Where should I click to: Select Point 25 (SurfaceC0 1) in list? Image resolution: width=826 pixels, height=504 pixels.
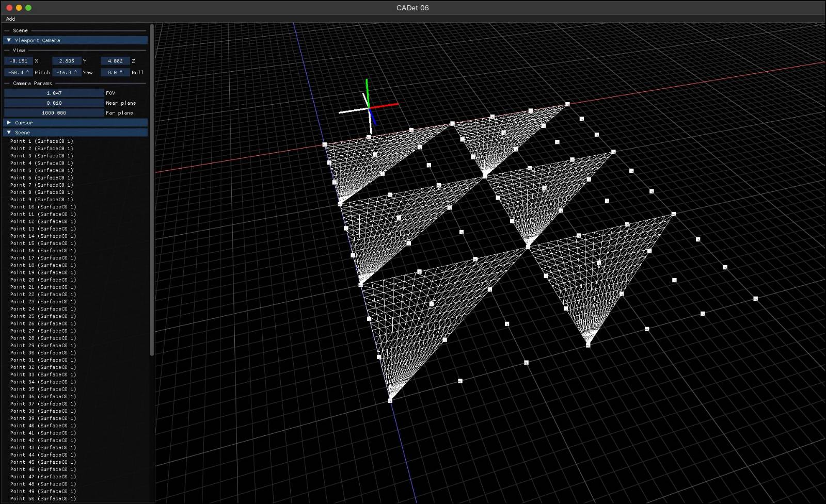pyautogui.click(x=43, y=316)
